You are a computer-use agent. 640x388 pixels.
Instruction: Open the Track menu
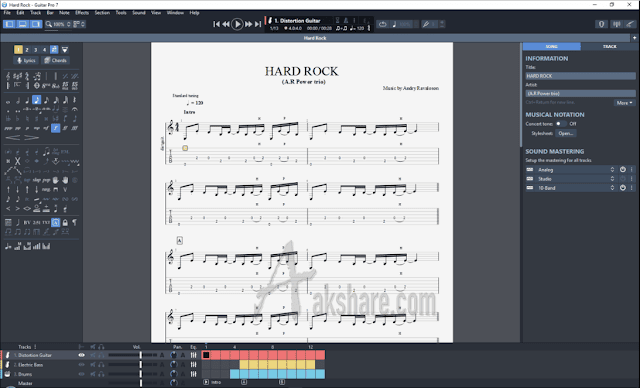pyautogui.click(x=36, y=13)
